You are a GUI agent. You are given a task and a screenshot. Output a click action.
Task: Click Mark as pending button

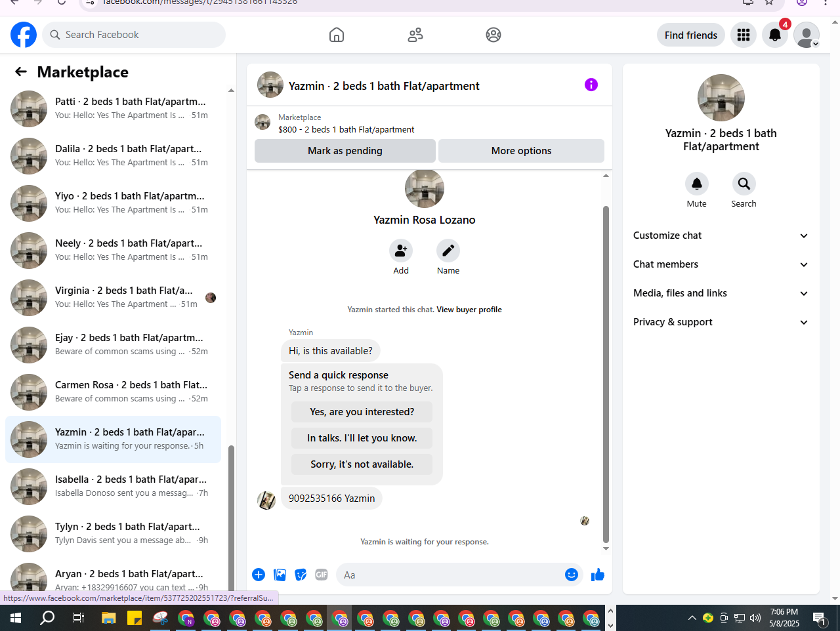(x=345, y=151)
